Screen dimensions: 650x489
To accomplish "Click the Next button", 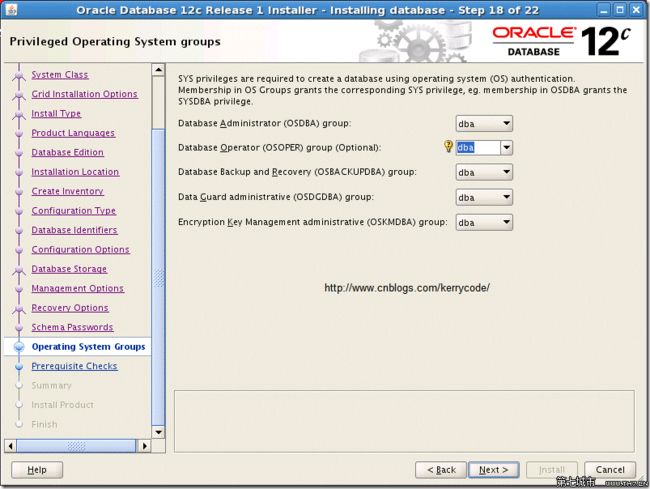I will [494, 470].
